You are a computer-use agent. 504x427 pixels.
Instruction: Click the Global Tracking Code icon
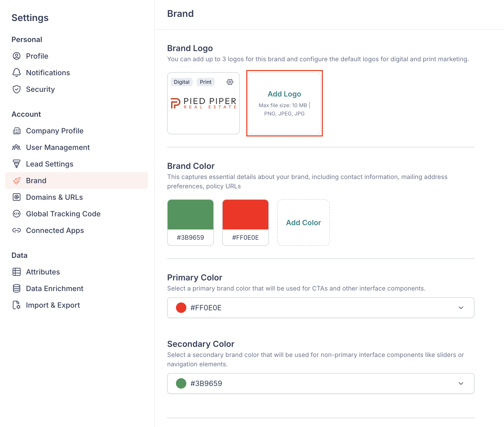coord(17,214)
